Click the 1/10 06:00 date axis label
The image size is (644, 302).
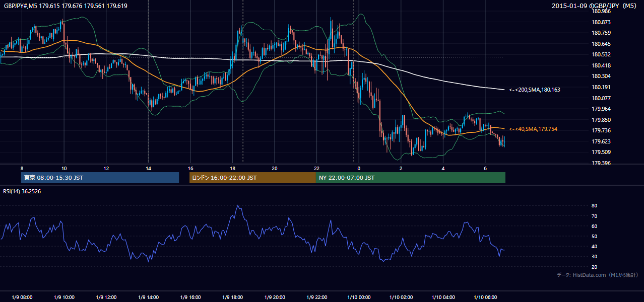tap(485, 297)
